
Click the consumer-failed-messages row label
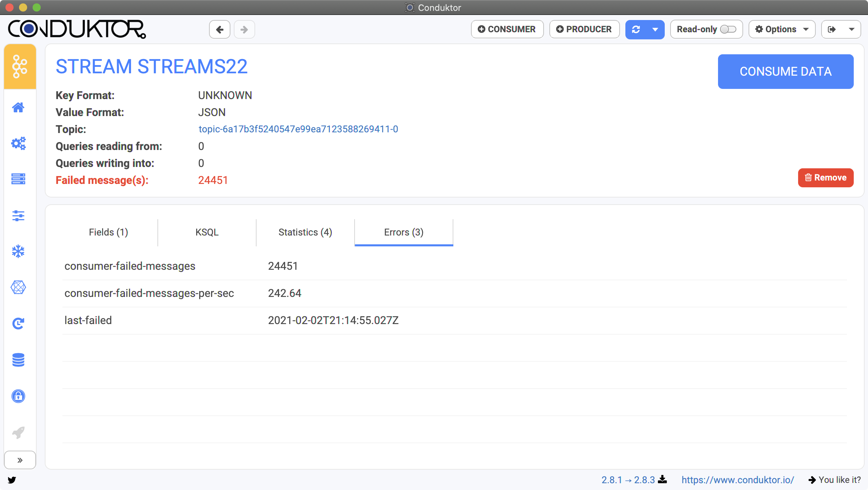[130, 266]
